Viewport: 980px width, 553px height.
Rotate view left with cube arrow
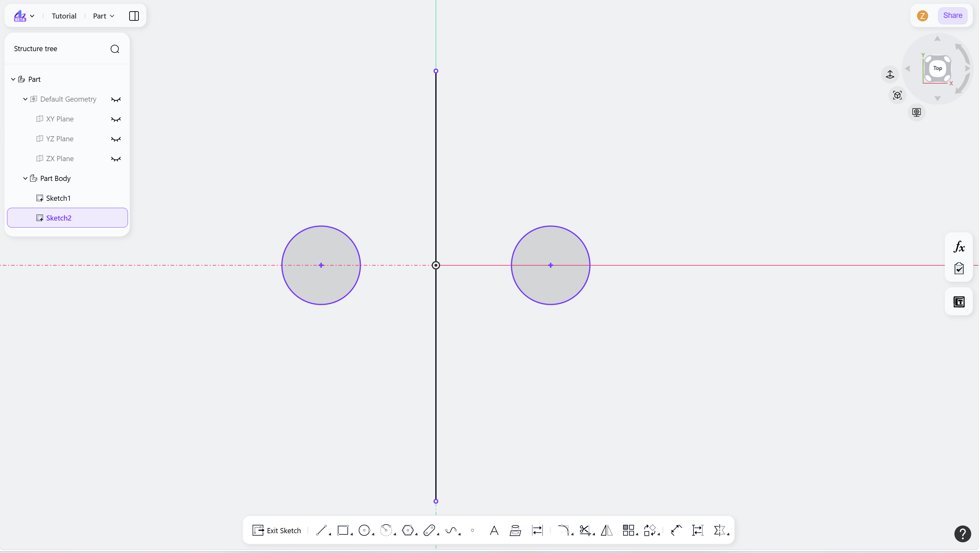(908, 68)
